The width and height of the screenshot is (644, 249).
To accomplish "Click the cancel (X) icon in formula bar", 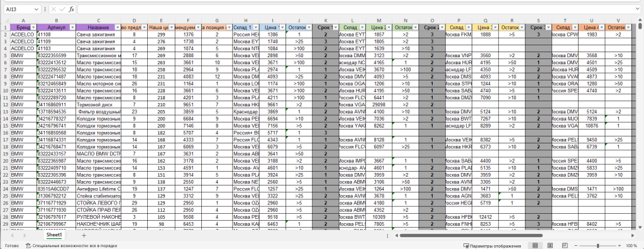I will [x=54, y=9].
